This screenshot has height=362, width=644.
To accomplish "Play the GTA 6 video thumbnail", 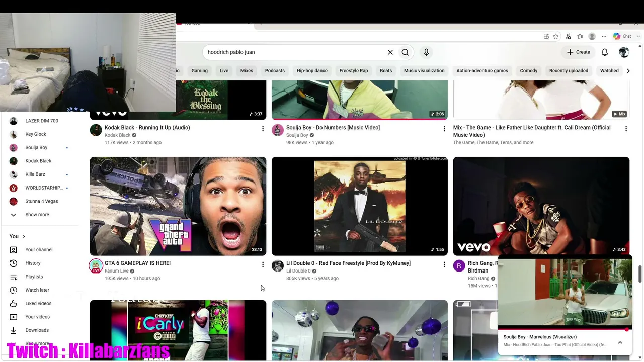I will point(178,206).
